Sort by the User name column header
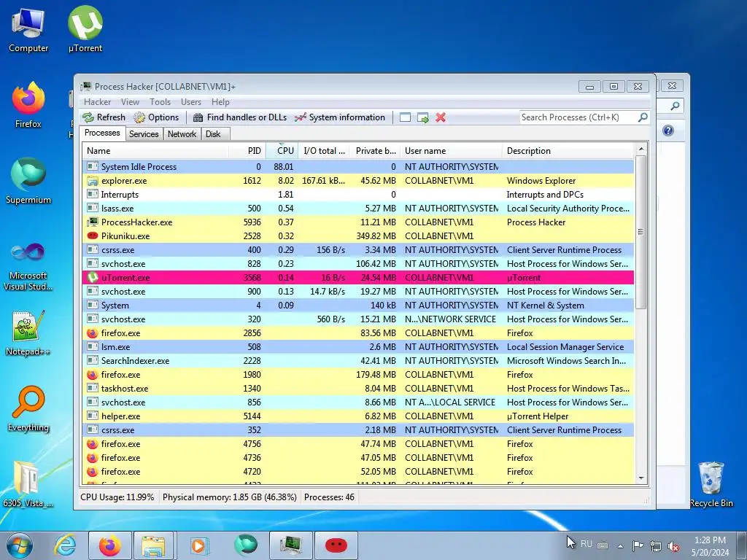747x560 pixels. coord(451,151)
